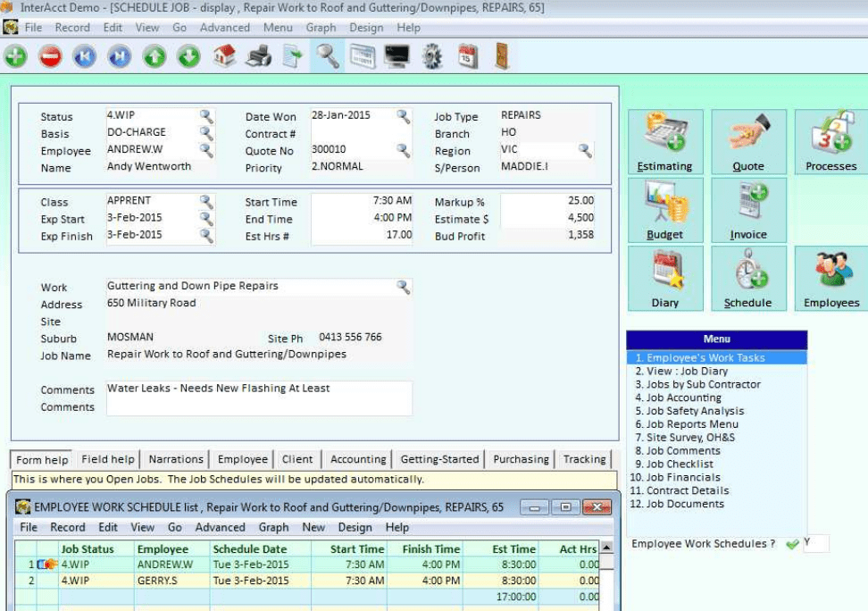Switch to the Narrations tab
Viewport: 868px width, 611px height.
click(176, 459)
